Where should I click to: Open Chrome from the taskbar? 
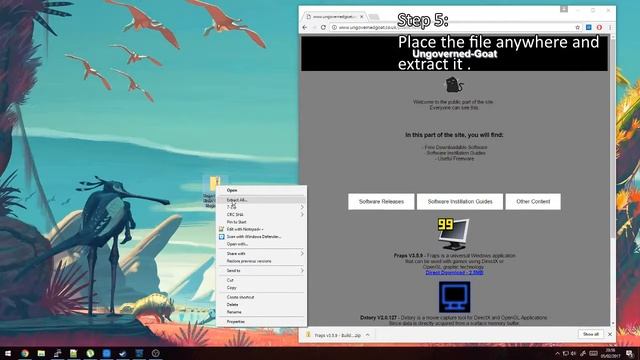[24, 353]
